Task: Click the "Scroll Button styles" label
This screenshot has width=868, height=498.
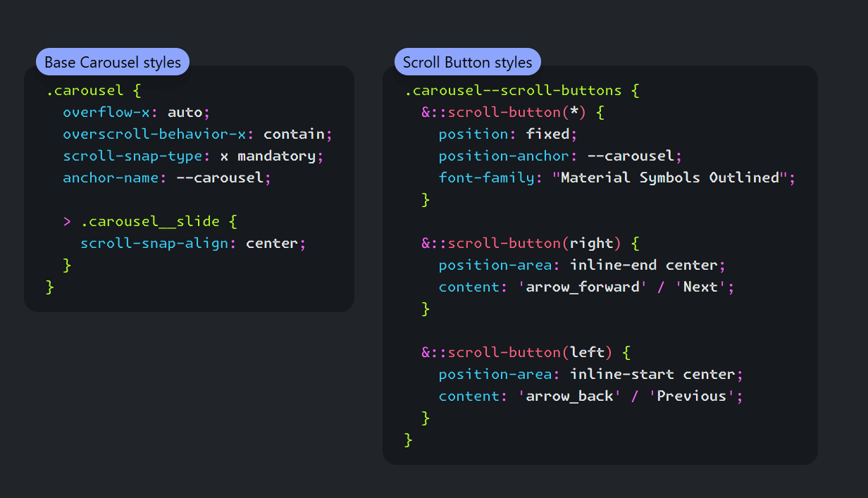Action: pyautogui.click(x=468, y=62)
